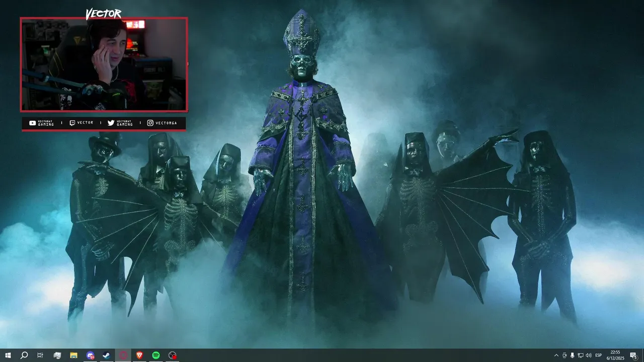Open the Discord taskbar icon
This screenshot has height=362, width=644.
click(x=90, y=355)
